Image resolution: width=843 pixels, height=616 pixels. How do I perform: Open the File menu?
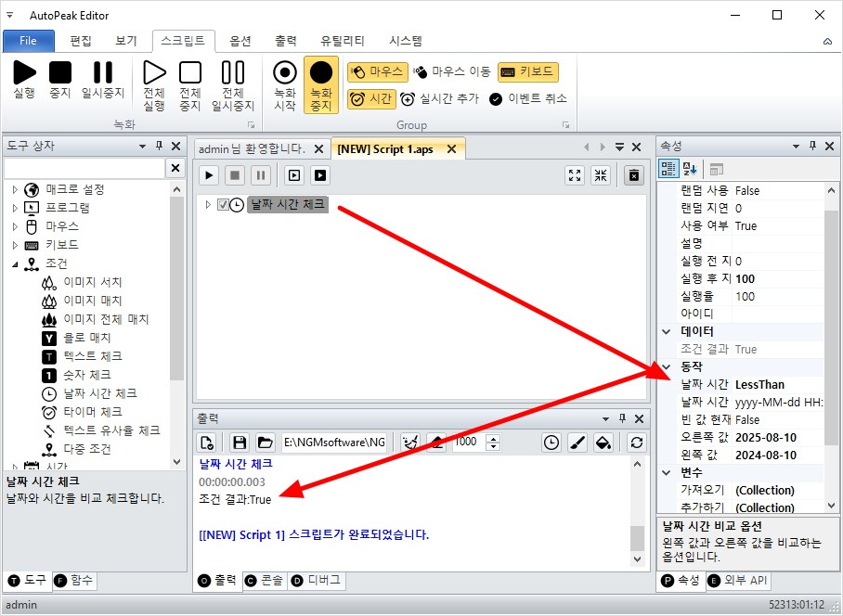[28, 41]
